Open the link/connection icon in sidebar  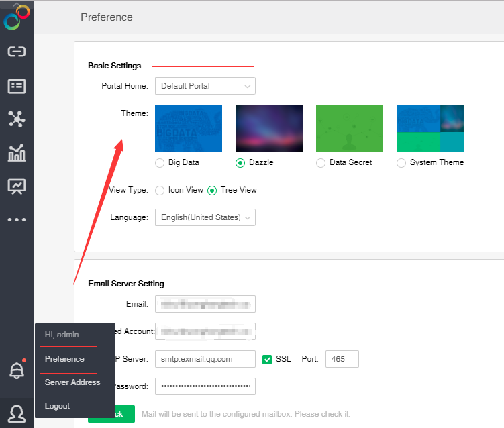17,52
